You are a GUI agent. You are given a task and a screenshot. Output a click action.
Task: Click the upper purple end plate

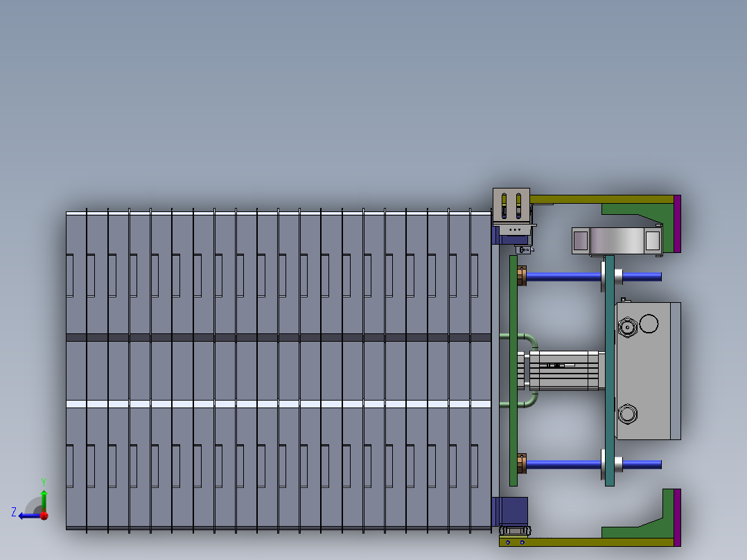tap(678, 224)
